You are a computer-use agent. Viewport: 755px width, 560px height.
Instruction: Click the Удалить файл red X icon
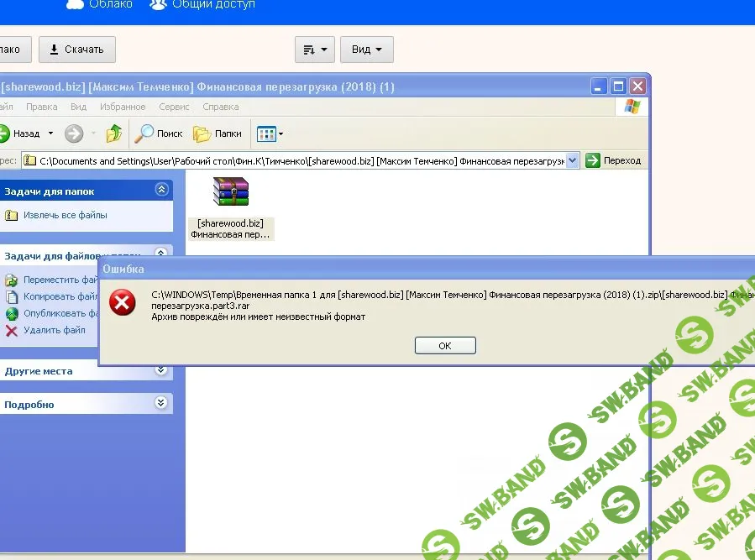tap(12, 330)
